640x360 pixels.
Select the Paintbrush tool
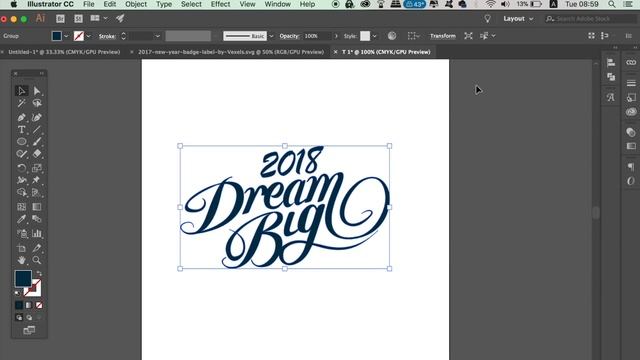pyautogui.click(x=37, y=142)
